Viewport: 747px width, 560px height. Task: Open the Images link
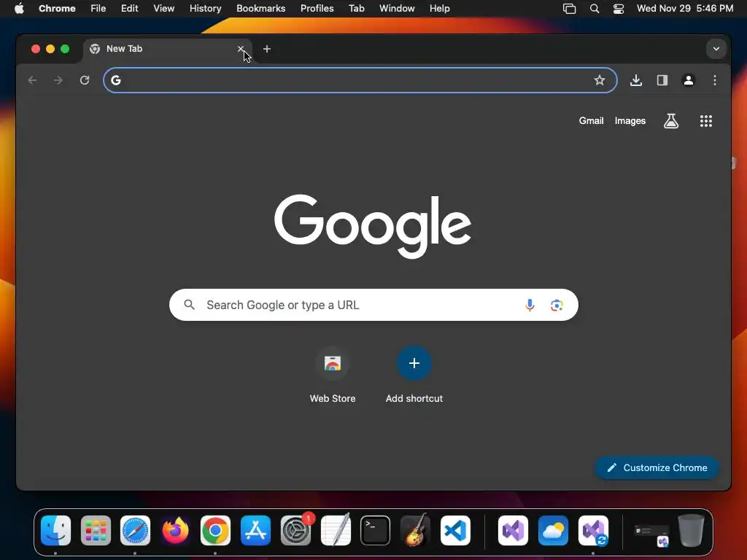pos(630,121)
